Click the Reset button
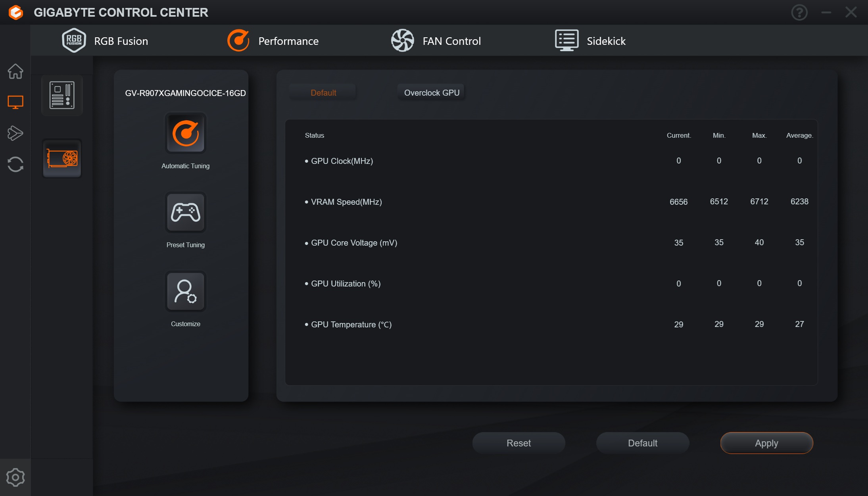This screenshot has height=496, width=868. 518,443
